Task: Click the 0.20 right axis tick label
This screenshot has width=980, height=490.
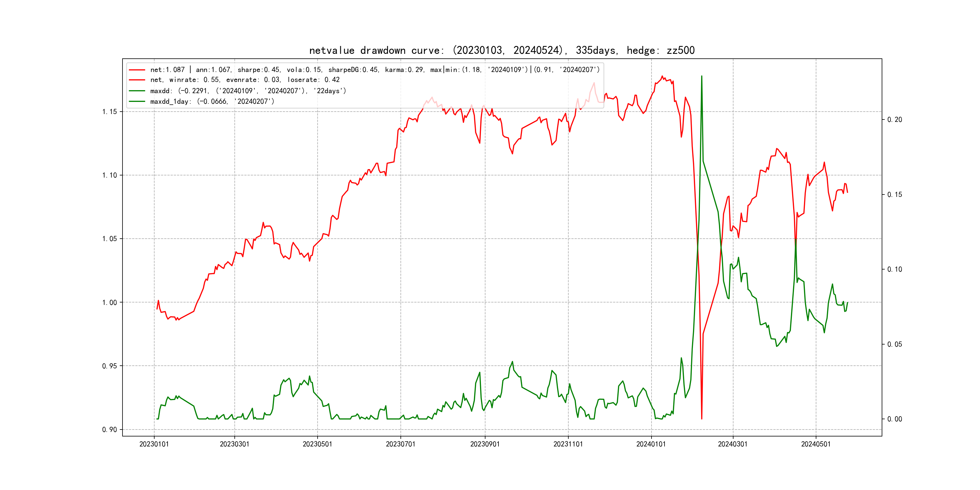Action: pos(894,120)
